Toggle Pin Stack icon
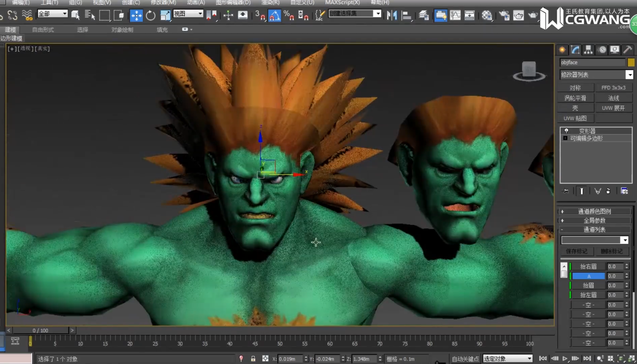Image resolution: width=637 pixels, height=364 pixels. click(x=565, y=191)
